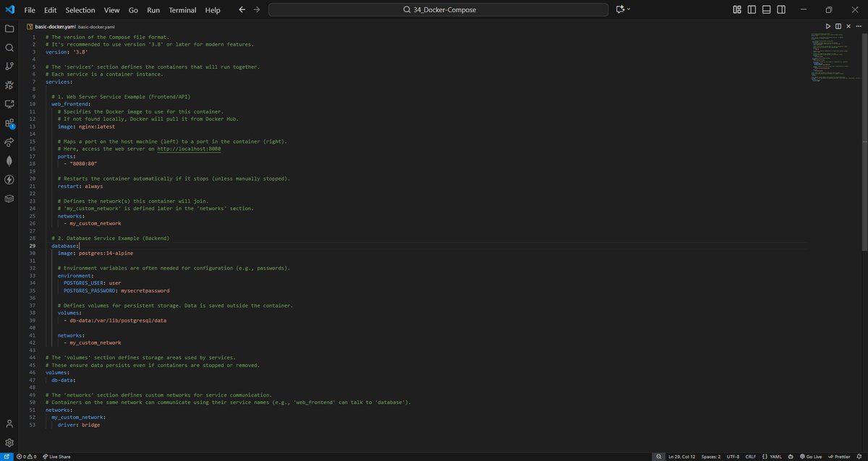Open the File menu
This screenshot has width=868, height=461.
(x=29, y=10)
